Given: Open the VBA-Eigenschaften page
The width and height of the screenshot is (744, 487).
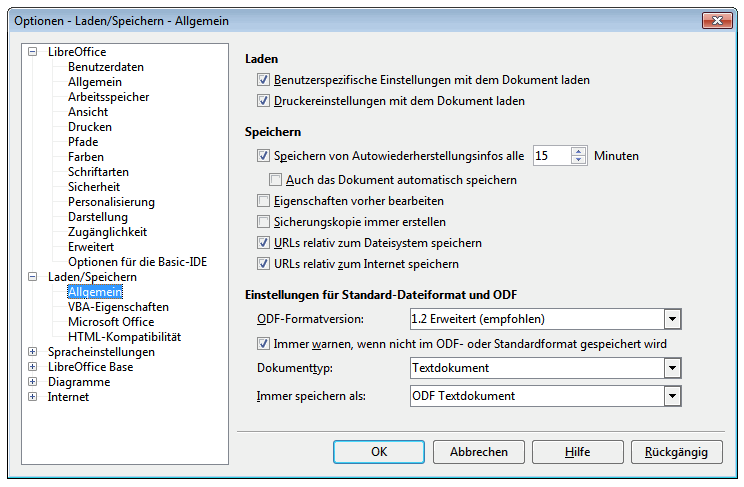Looking at the screenshot, I should point(118,307).
